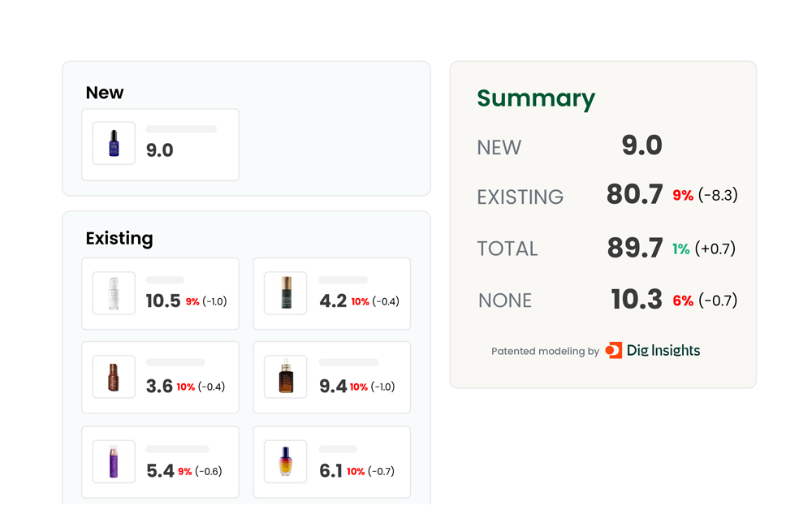Click the orange Dig Insights logo icon
The image size is (812, 506).
coord(614,351)
